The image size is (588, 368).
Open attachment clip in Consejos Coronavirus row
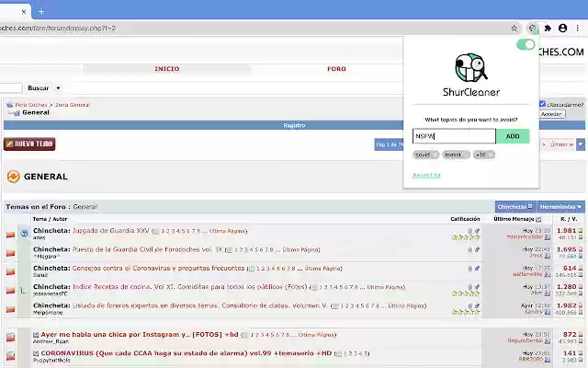click(x=469, y=269)
